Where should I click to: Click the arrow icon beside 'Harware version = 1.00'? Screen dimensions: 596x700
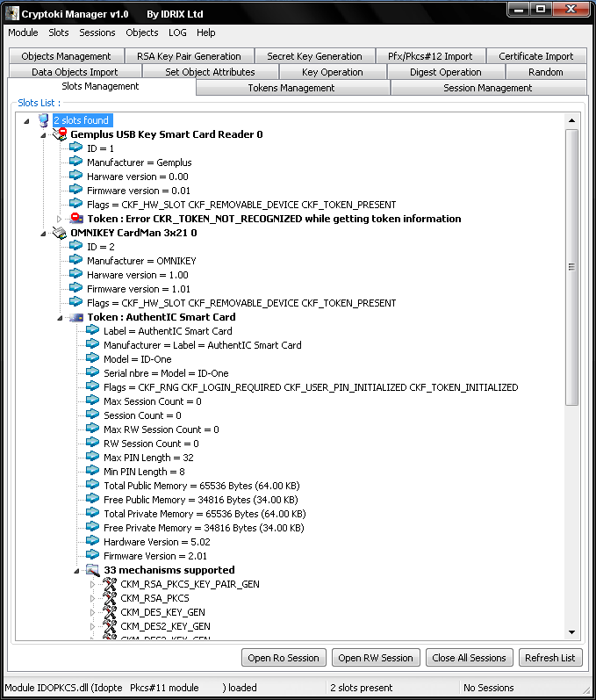point(75,274)
